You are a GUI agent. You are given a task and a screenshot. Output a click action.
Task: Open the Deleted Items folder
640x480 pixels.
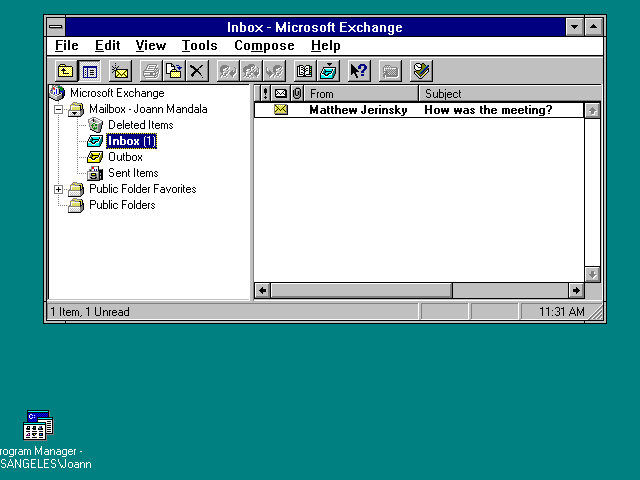pyautogui.click(x=140, y=125)
